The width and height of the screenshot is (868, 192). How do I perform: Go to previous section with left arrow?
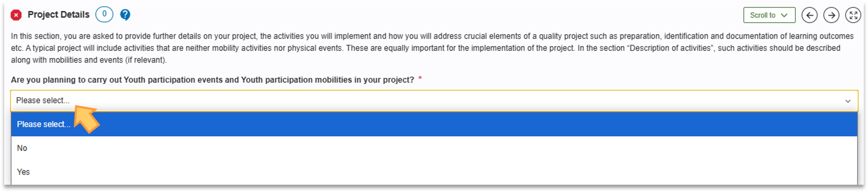pos(809,15)
